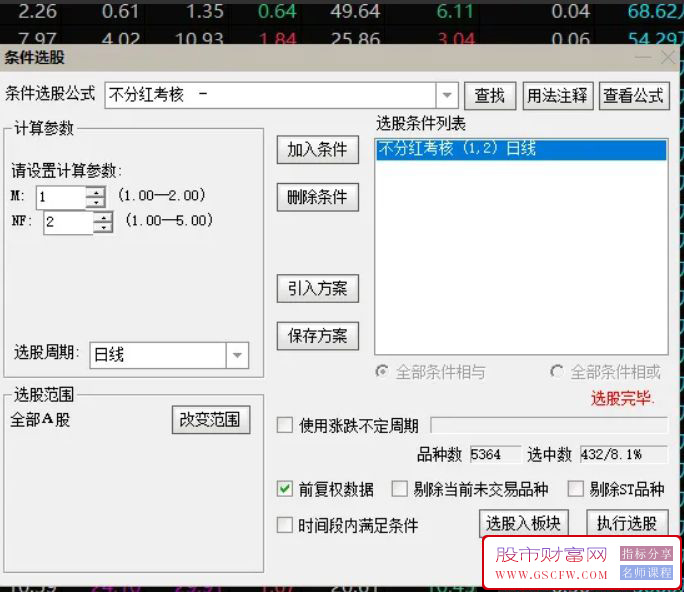The height and width of the screenshot is (592, 684).
Task: Minimize the 条件选股 dialog
Action: [643, 57]
